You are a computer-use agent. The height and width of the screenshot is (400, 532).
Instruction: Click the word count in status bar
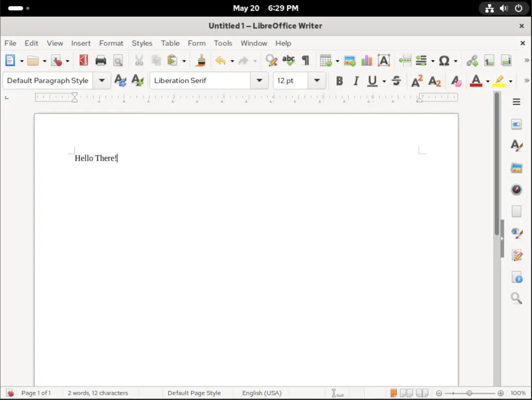click(x=98, y=393)
